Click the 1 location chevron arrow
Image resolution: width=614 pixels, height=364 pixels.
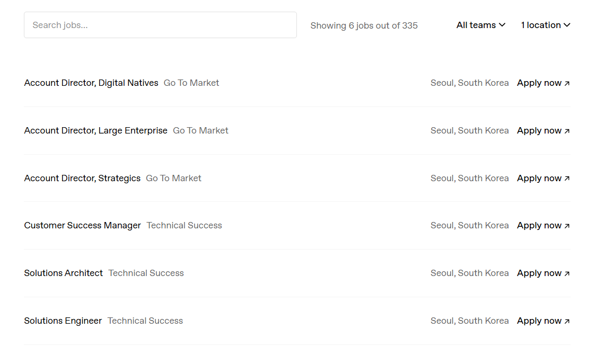click(x=567, y=25)
